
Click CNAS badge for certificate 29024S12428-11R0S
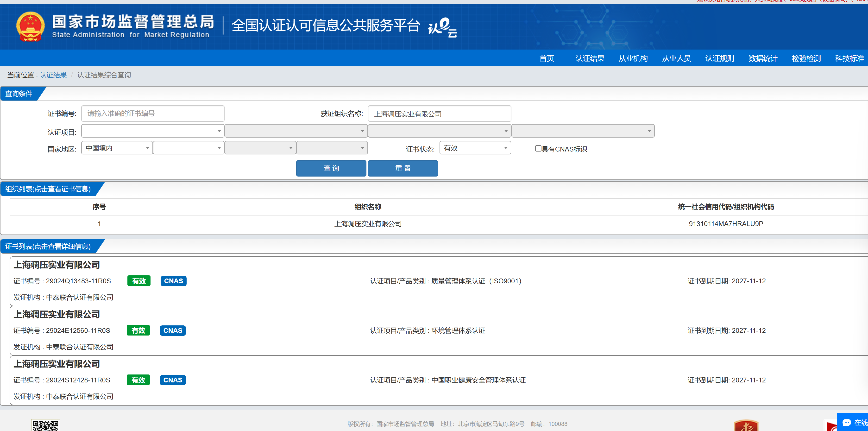(x=173, y=380)
